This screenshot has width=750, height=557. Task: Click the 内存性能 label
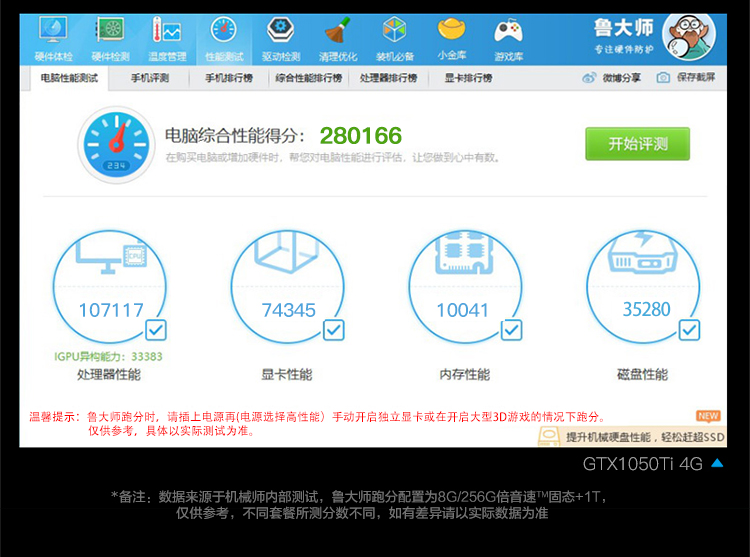point(464,374)
